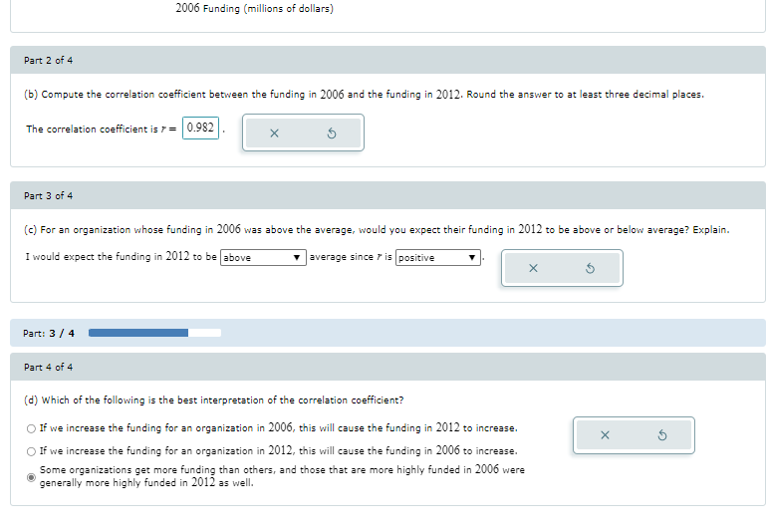Click the Part 3/4 progress bar
766x532 pixels.
point(154,333)
